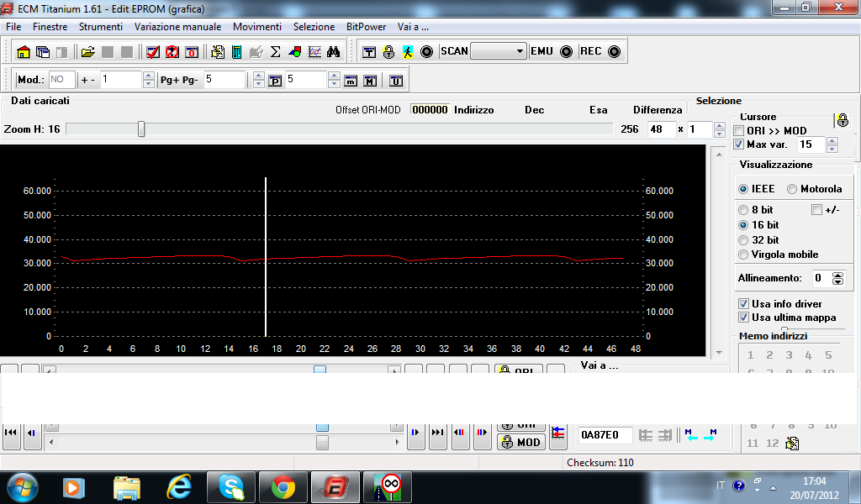Image resolution: width=861 pixels, height=504 pixels.
Task: Open the Finestre menu
Action: click(50, 27)
